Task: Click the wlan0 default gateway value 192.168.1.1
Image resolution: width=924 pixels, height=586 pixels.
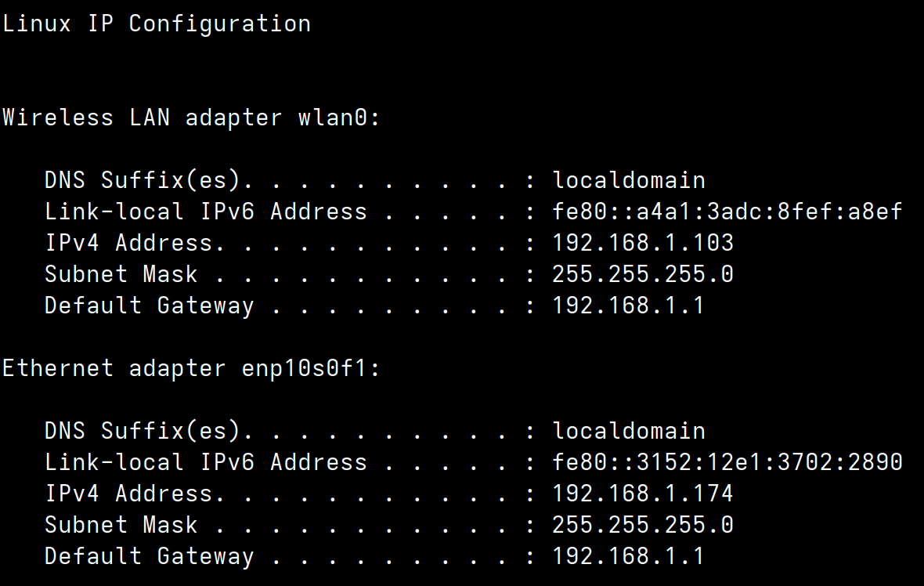Action: point(629,306)
